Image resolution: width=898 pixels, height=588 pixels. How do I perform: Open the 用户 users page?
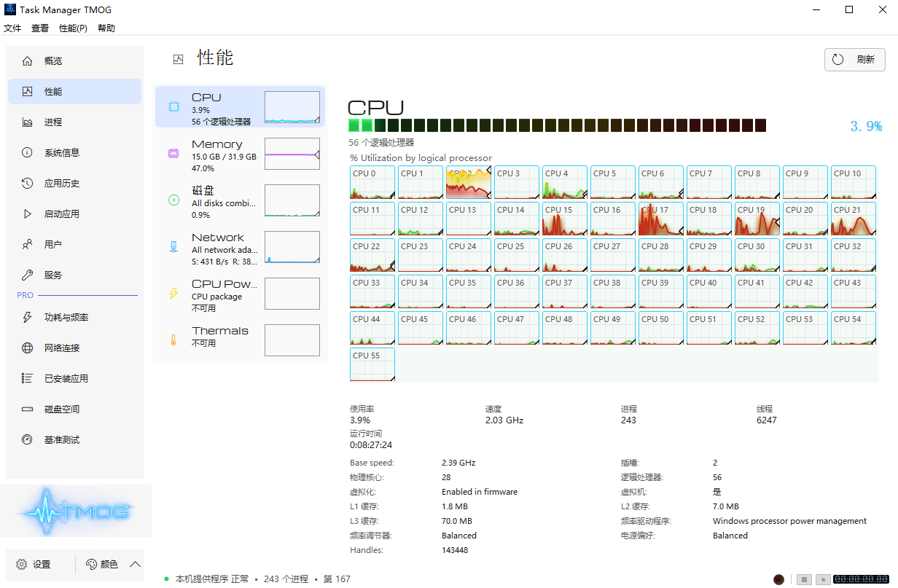click(x=74, y=245)
